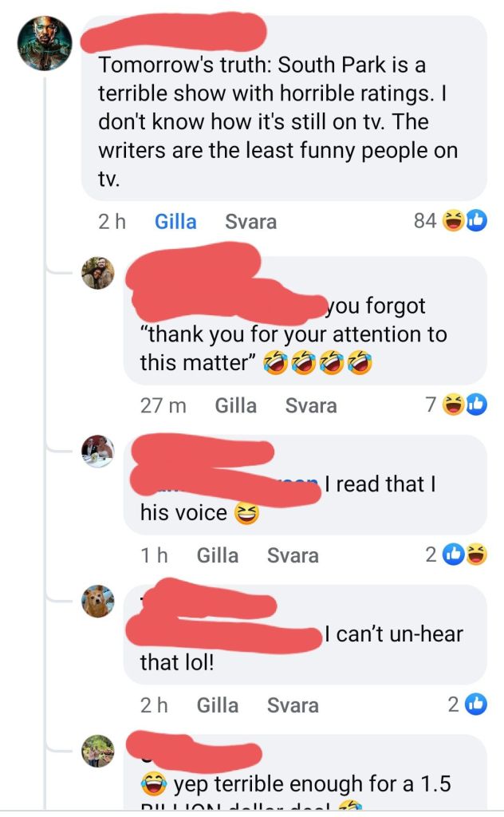The image size is (504, 817).
Task: Open the dog avatar on 'un-hear' reply
Action: coord(98,601)
